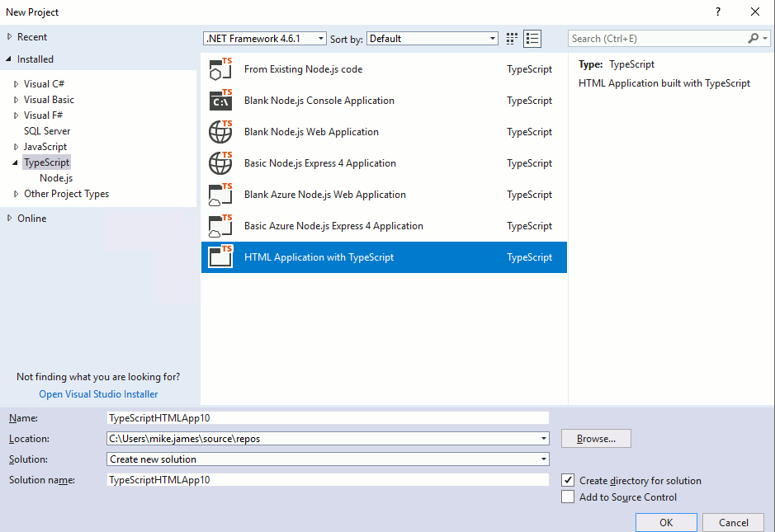Select Blank Node.js Console Application template
Viewport: 775px width, 532px height.
pos(384,101)
